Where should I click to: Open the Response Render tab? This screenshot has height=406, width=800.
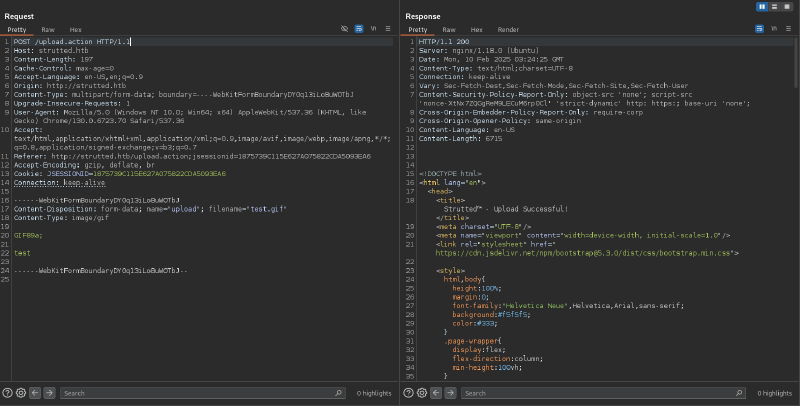coord(508,31)
